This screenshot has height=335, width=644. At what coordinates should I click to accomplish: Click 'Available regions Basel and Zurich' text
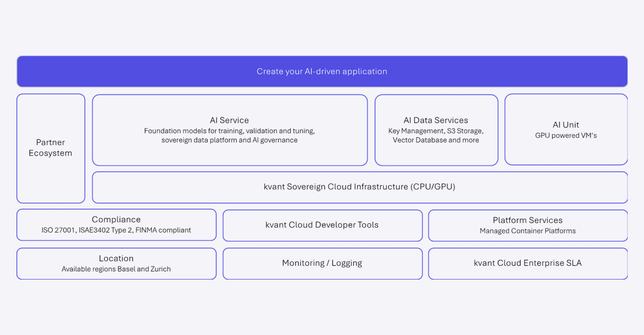[116, 269]
